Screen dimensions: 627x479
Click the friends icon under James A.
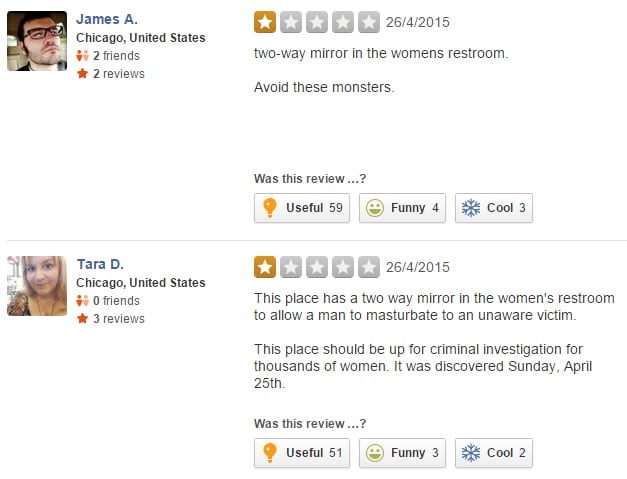pos(82,56)
